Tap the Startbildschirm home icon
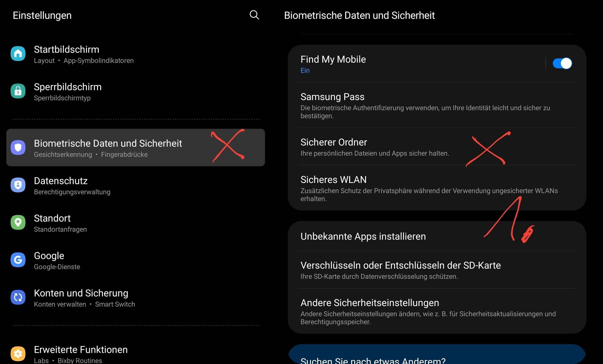This screenshot has height=364, width=603. [18, 54]
